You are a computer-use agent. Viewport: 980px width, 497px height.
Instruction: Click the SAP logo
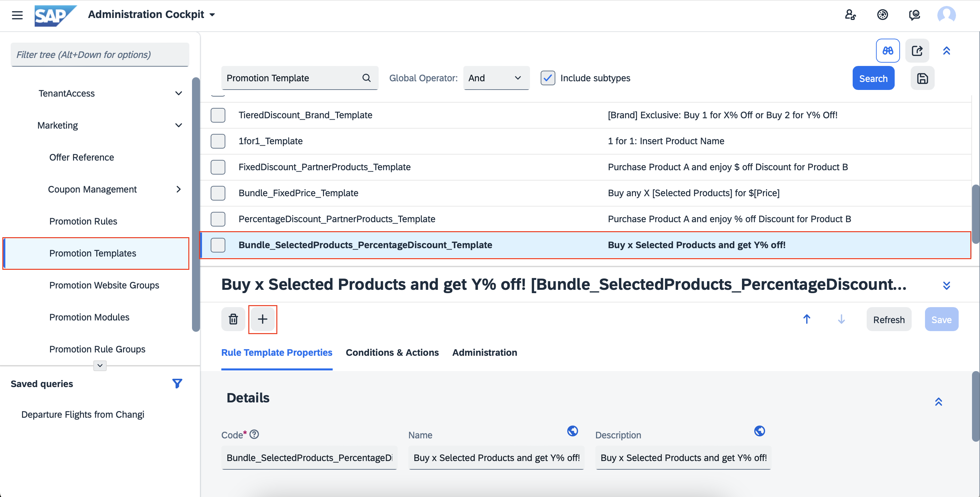(x=56, y=15)
